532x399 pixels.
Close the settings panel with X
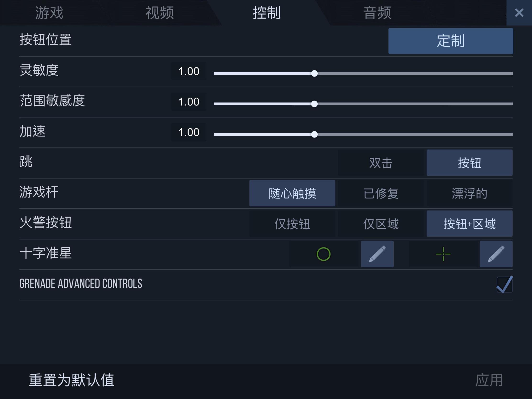click(519, 12)
